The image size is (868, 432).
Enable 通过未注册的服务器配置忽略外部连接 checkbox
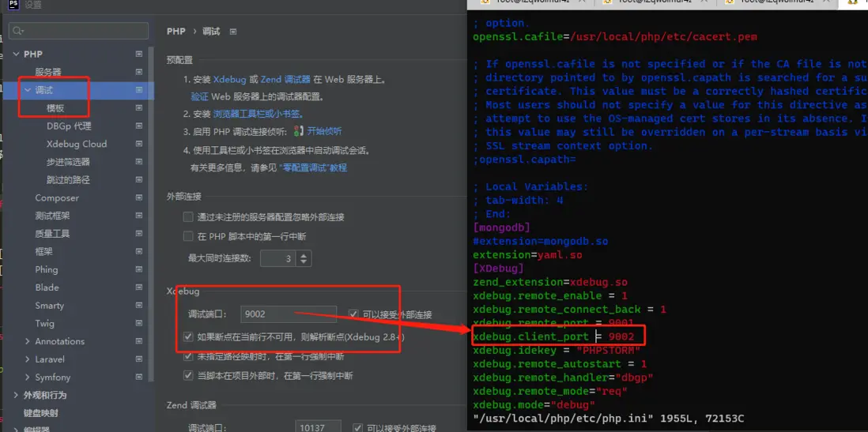188,217
